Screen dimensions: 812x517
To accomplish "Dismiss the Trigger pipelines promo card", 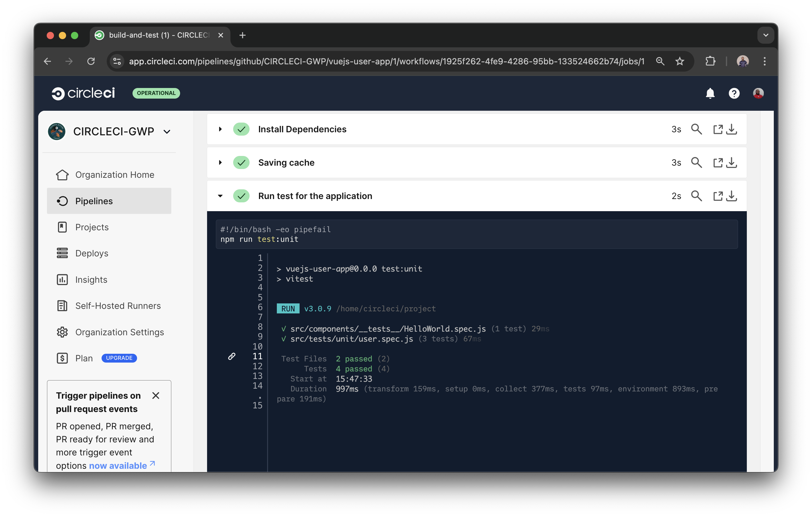I will coord(156,396).
